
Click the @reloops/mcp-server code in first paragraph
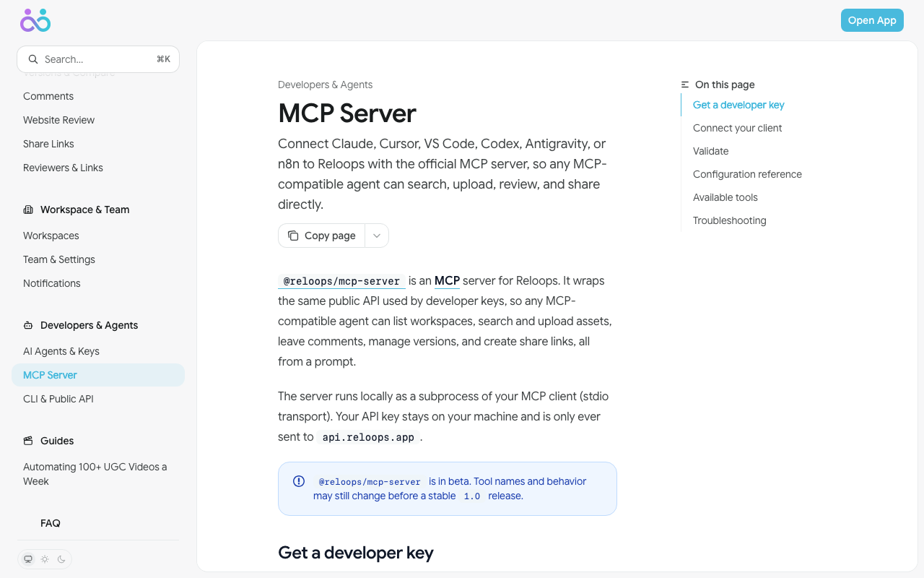(341, 281)
